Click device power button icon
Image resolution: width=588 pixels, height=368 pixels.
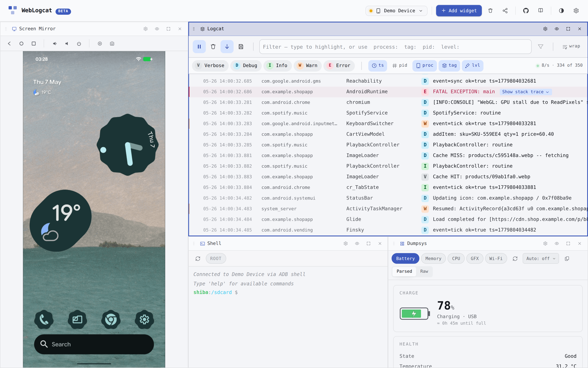tap(79, 44)
